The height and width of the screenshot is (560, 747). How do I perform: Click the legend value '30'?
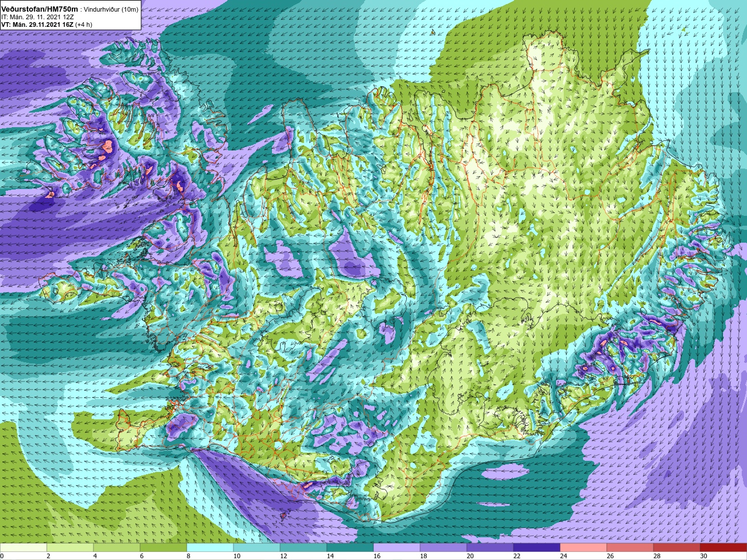tap(704, 556)
